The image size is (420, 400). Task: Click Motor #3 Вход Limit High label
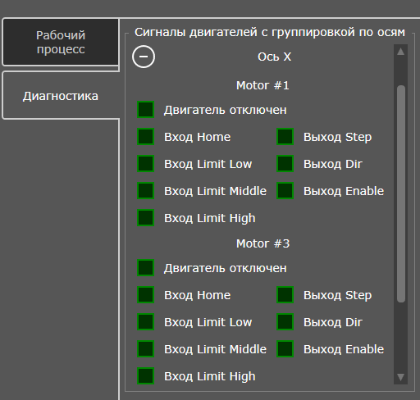tap(210, 376)
